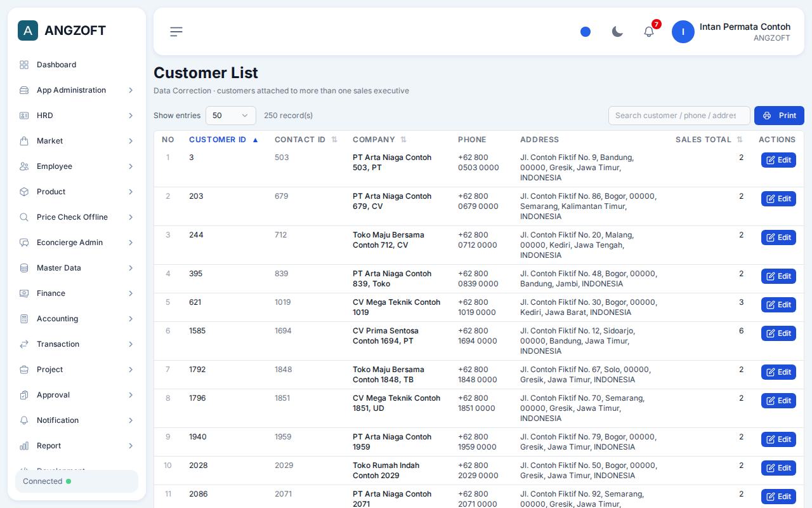Switch to dark mode moon icon
Image resolution: width=812 pixels, height=508 pixels.
pos(617,32)
